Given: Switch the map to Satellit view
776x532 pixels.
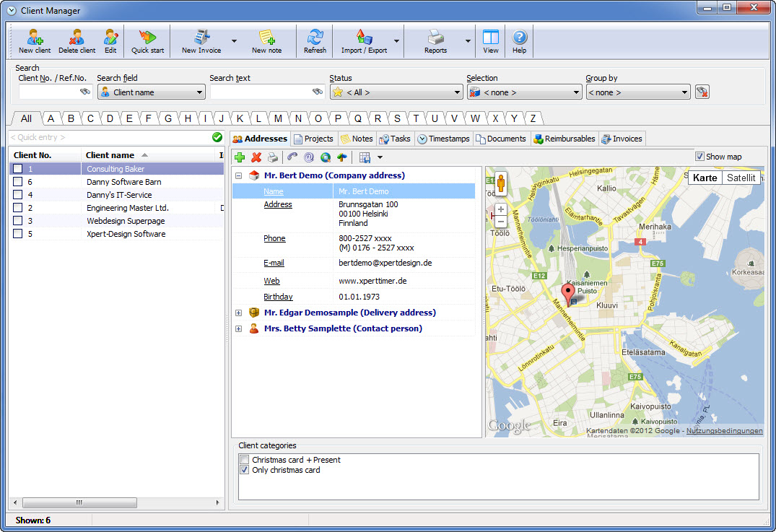Looking at the screenshot, I should click(x=741, y=178).
